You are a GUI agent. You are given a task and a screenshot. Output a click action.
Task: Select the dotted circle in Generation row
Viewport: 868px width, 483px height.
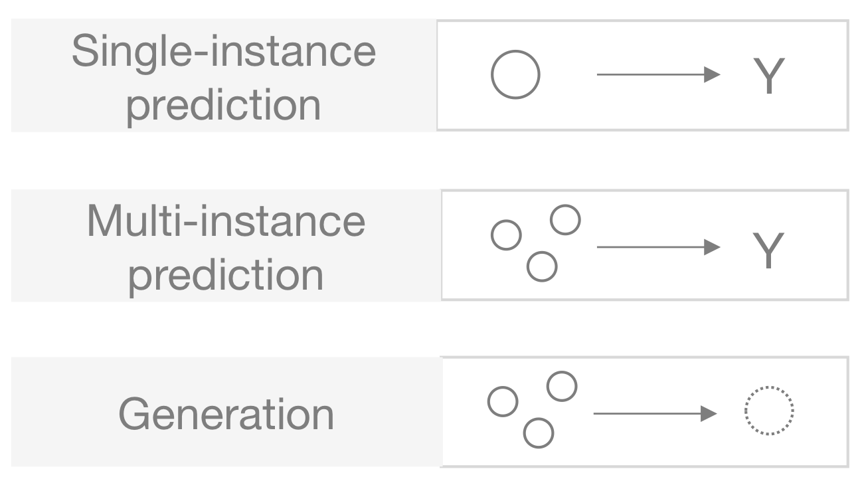point(769,410)
